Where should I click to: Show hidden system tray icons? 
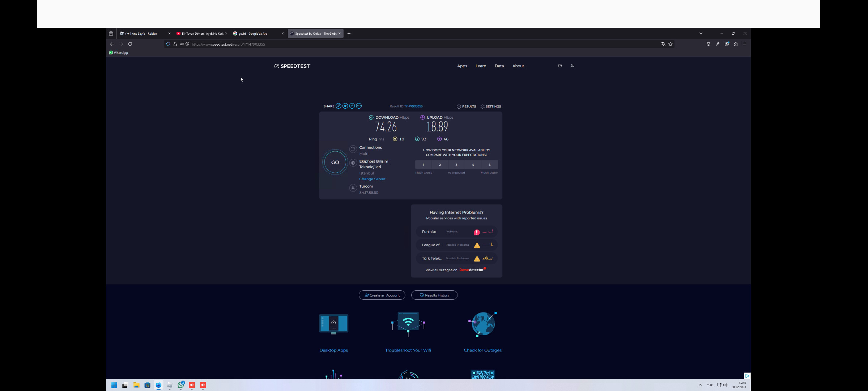point(700,385)
